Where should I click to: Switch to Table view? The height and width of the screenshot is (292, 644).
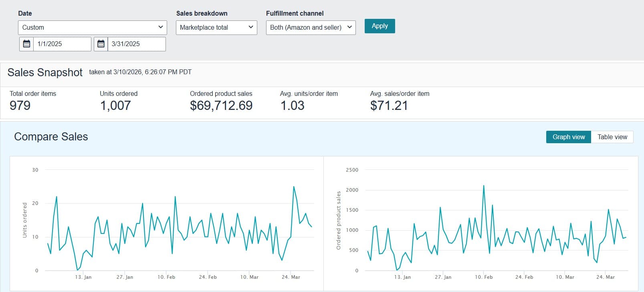pos(612,137)
